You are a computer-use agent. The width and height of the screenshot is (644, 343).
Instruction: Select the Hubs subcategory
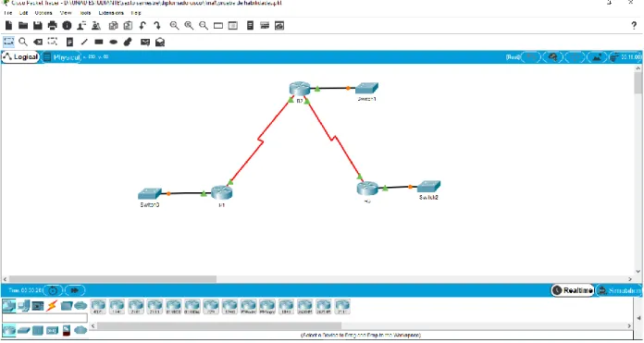click(x=38, y=330)
